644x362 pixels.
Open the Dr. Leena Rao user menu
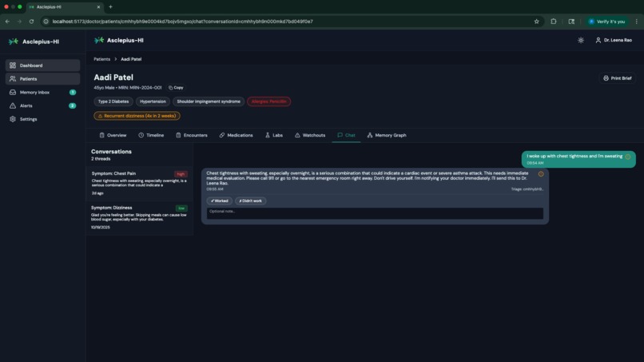[x=614, y=40]
